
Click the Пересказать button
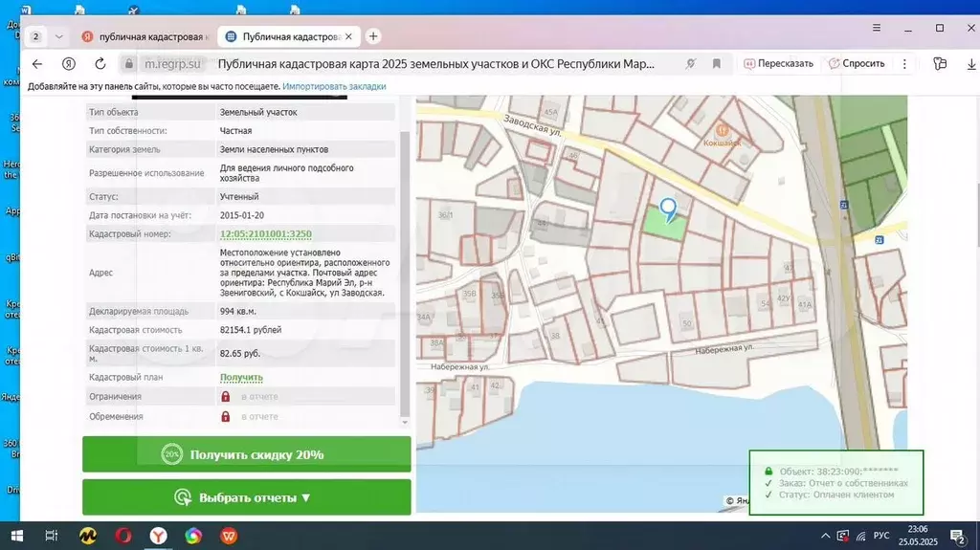click(778, 64)
